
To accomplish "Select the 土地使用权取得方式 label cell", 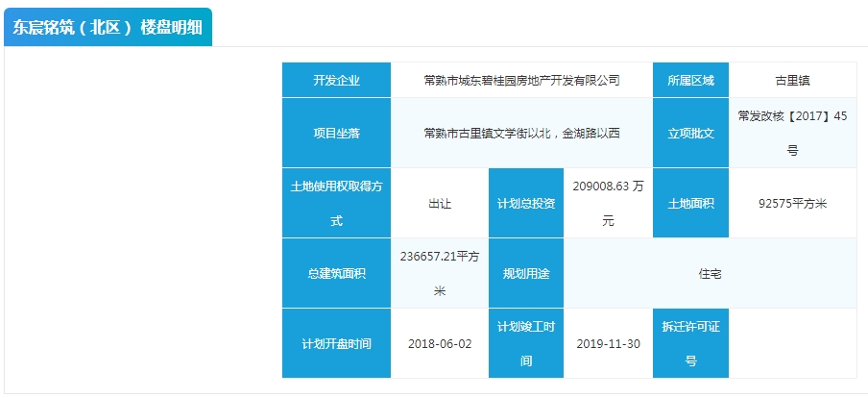I will click(336, 203).
